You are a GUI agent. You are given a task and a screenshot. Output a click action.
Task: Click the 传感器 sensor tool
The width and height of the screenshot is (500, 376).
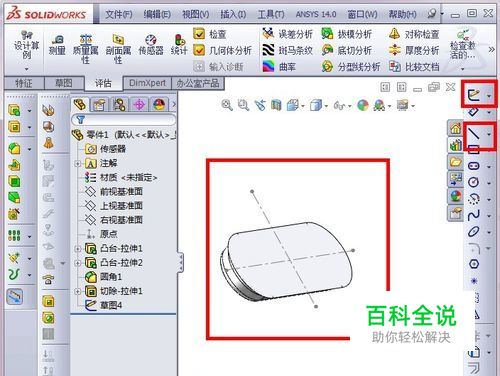[x=151, y=45]
